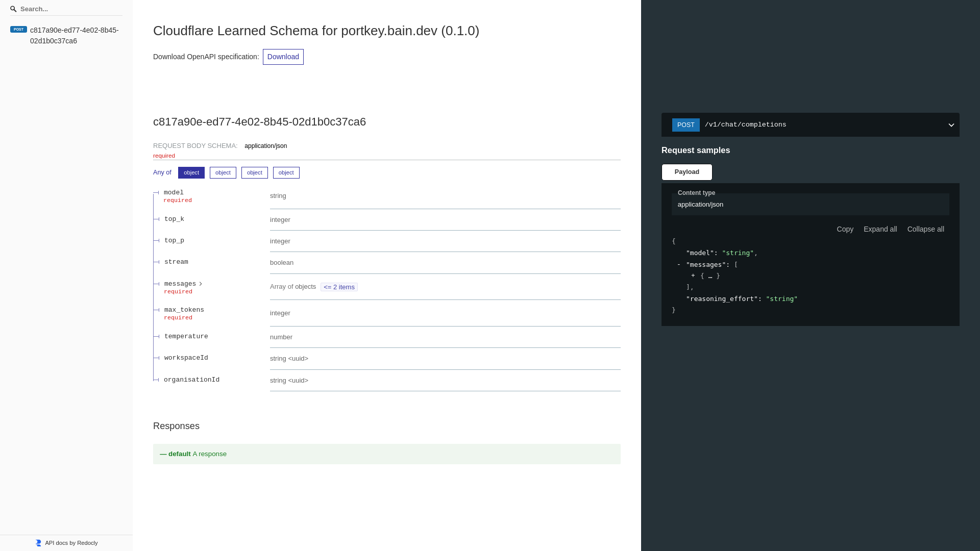The height and width of the screenshot is (551, 980).
Task: Click the string <uuid> type of workspaceId
Action: coord(289,359)
